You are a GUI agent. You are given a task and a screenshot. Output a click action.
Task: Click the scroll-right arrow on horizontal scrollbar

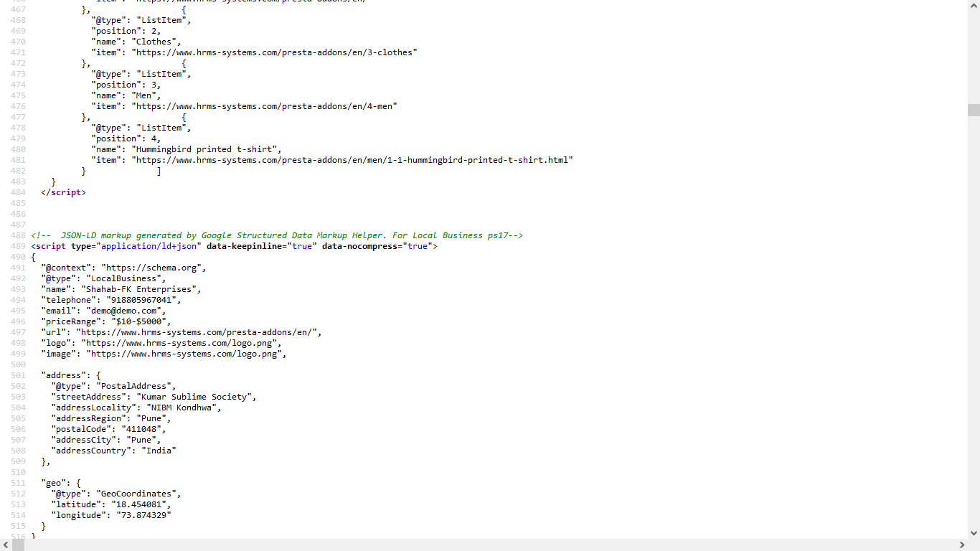tap(961, 545)
